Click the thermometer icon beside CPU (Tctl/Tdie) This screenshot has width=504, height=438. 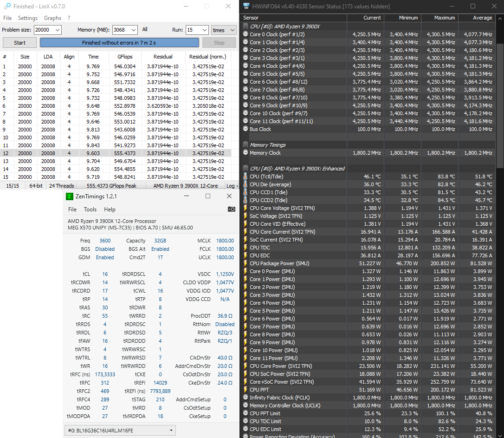pyautogui.click(x=245, y=176)
